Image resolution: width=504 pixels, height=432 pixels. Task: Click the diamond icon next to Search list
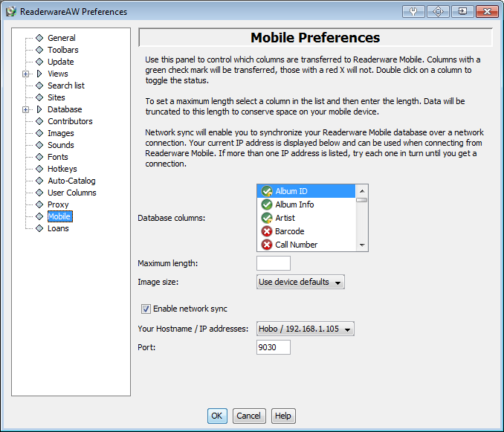pos(39,86)
